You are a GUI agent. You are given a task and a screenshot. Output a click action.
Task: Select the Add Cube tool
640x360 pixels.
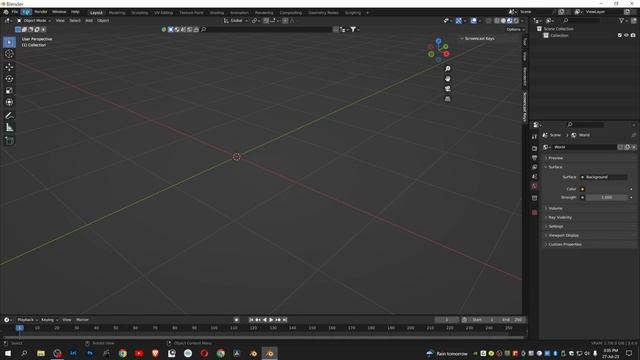tap(9, 141)
